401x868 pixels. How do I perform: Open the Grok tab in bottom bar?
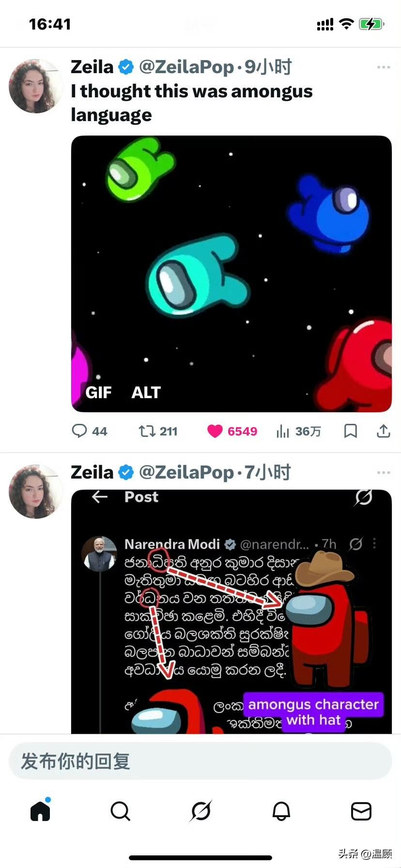pyautogui.click(x=200, y=810)
